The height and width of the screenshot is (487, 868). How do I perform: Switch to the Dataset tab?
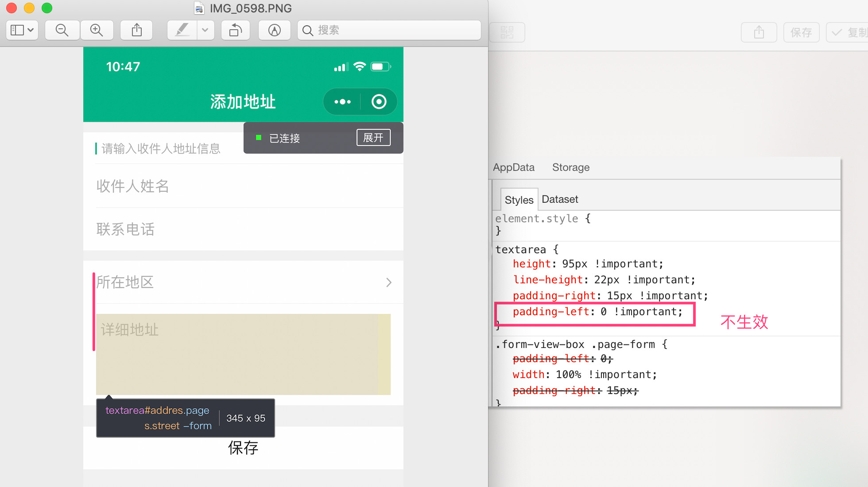[560, 199]
